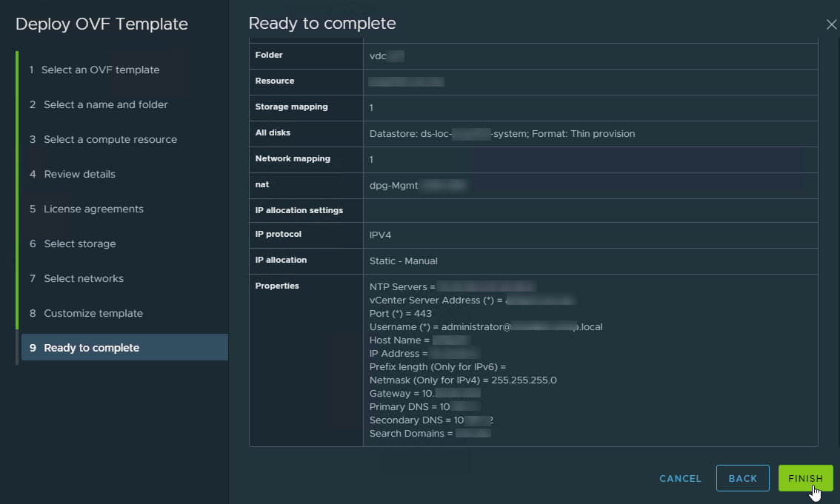Screen dimensions: 840x504
Task: Return to Select networks step
Action: point(83,278)
